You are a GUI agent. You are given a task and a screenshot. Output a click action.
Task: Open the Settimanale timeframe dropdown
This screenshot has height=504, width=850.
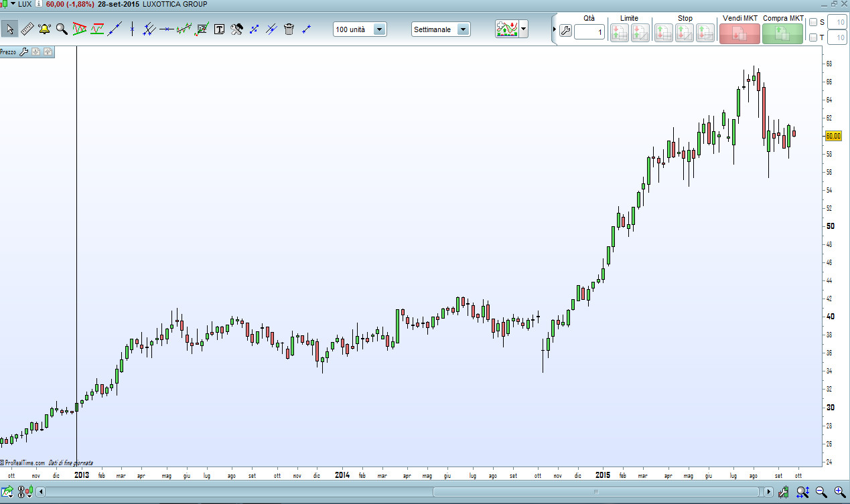[441, 29]
